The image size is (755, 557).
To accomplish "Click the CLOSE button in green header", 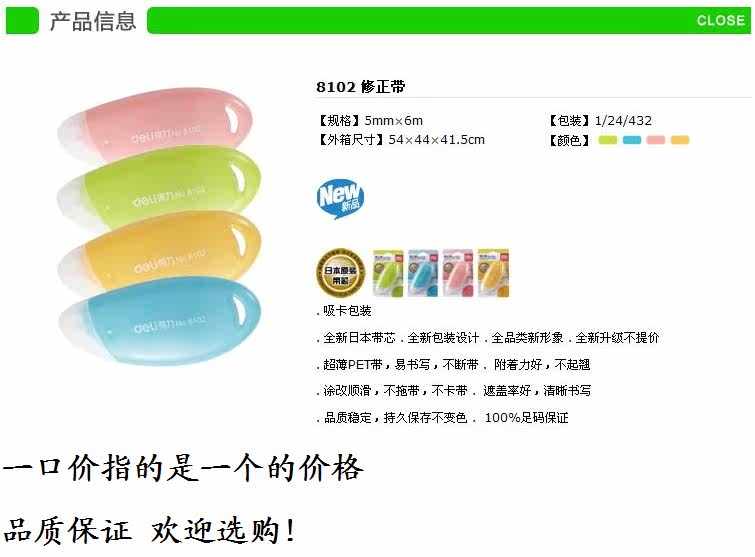I will (x=720, y=20).
